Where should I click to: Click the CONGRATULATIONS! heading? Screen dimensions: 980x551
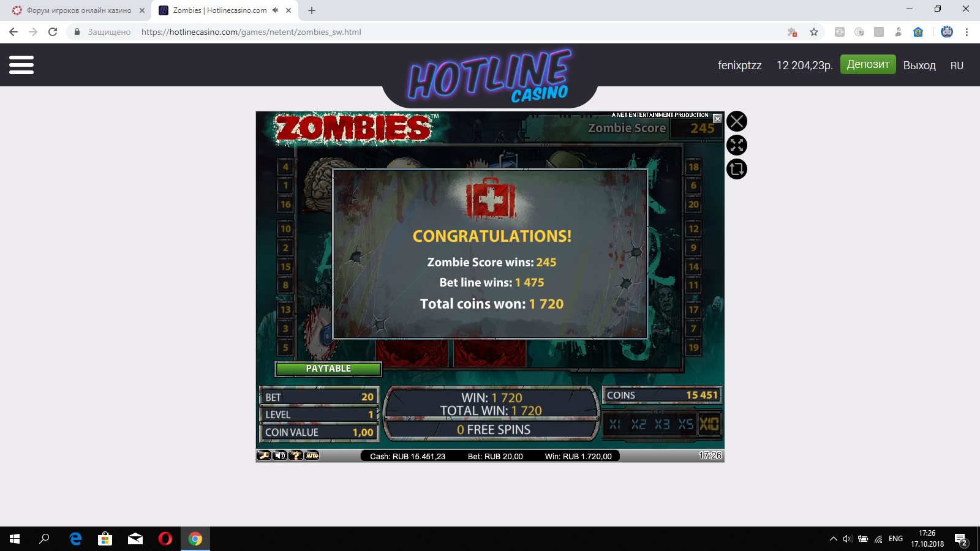pos(492,236)
